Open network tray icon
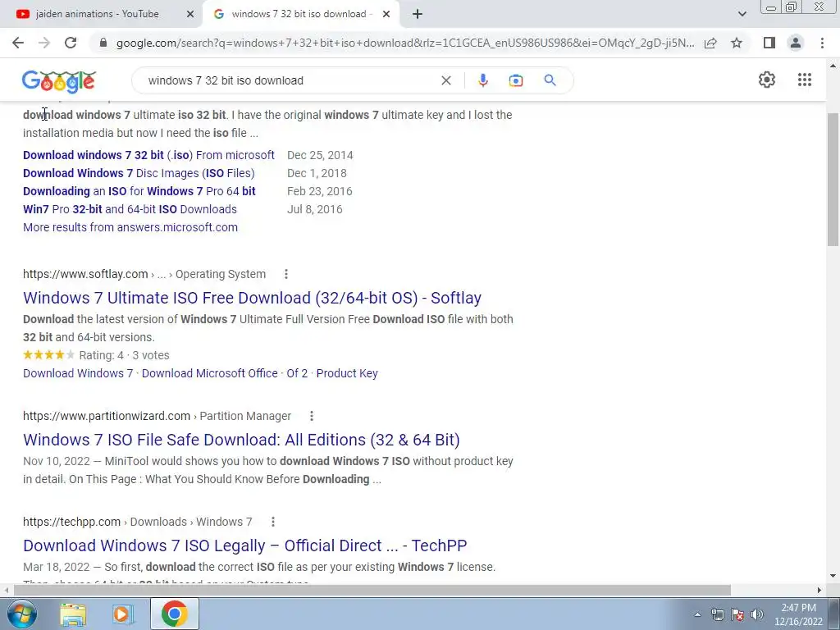The image size is (840, 630). coord(717,614)
